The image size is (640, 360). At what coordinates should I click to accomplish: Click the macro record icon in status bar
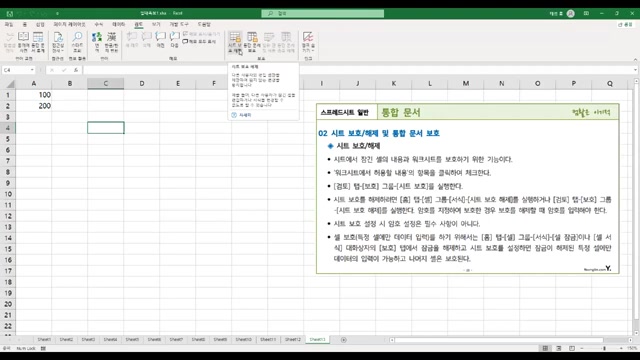[x=43, y=349]
